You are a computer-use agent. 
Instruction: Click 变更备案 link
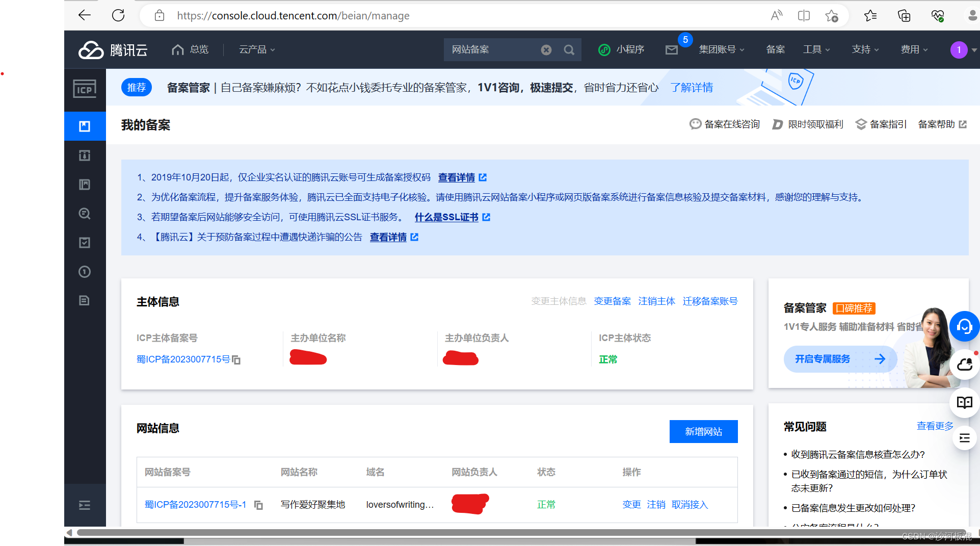point(613,301)
